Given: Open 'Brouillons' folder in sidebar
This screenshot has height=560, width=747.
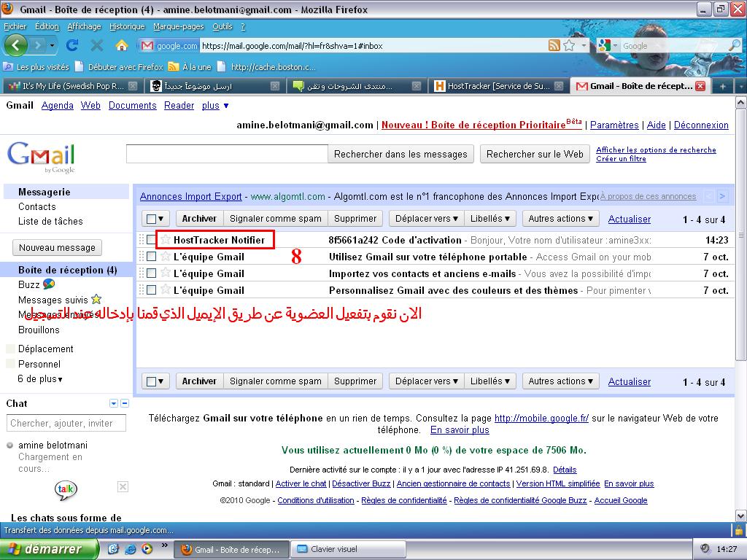Looking at the screenshot, I should 39,330.
